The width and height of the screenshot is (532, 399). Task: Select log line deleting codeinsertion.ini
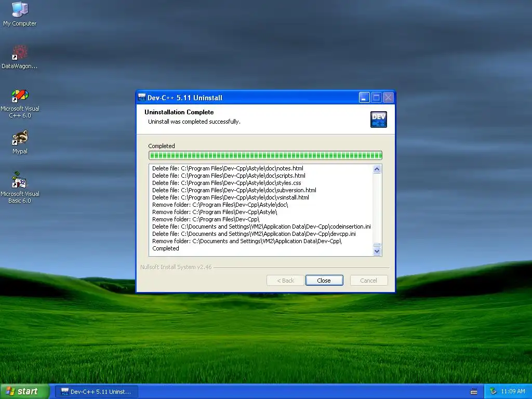pos(261,227)
